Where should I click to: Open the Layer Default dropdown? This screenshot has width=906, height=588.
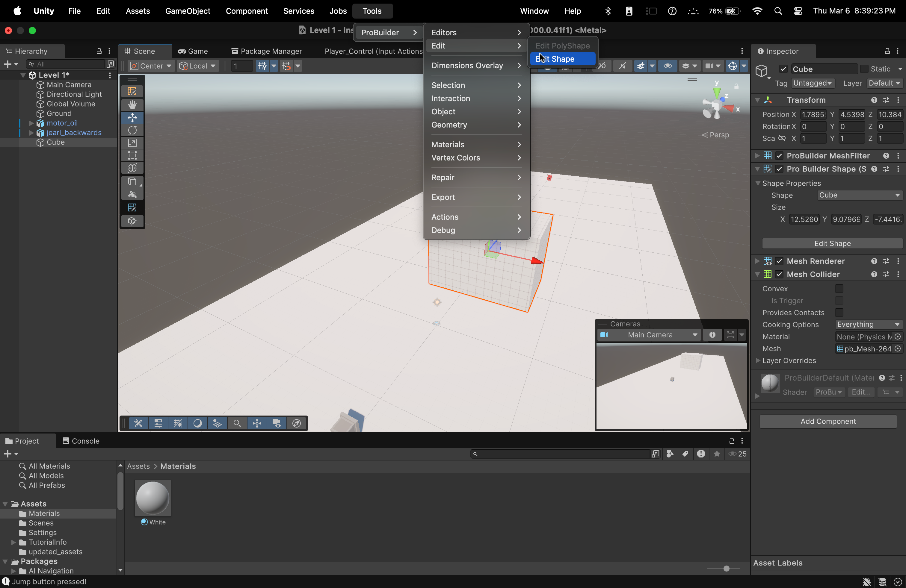coord(884,83)
